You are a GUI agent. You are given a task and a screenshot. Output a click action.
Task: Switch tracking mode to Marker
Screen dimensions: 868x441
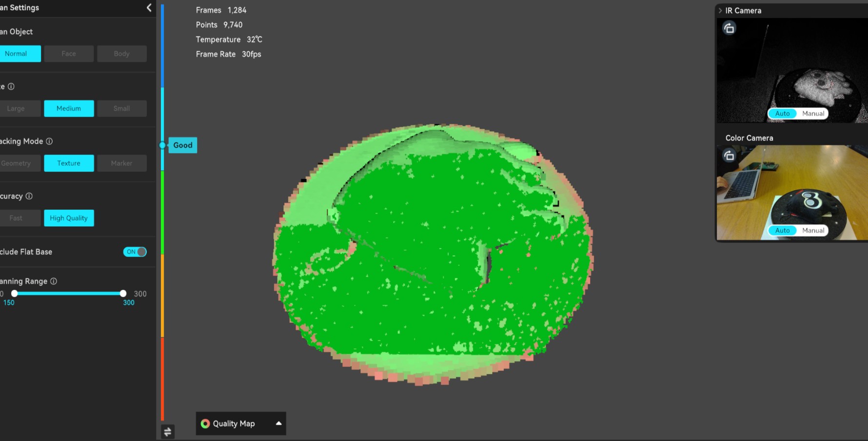122,163
